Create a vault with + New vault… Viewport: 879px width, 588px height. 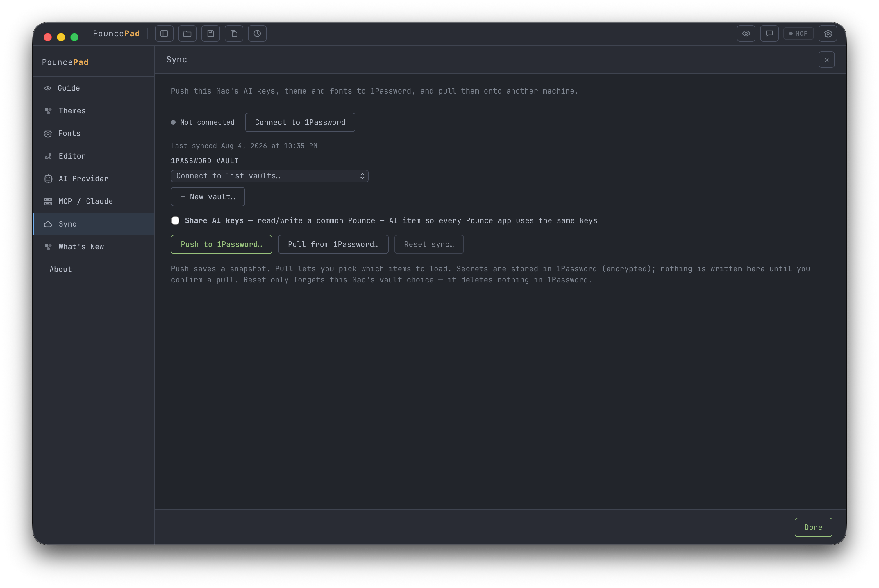coord(208,196)
